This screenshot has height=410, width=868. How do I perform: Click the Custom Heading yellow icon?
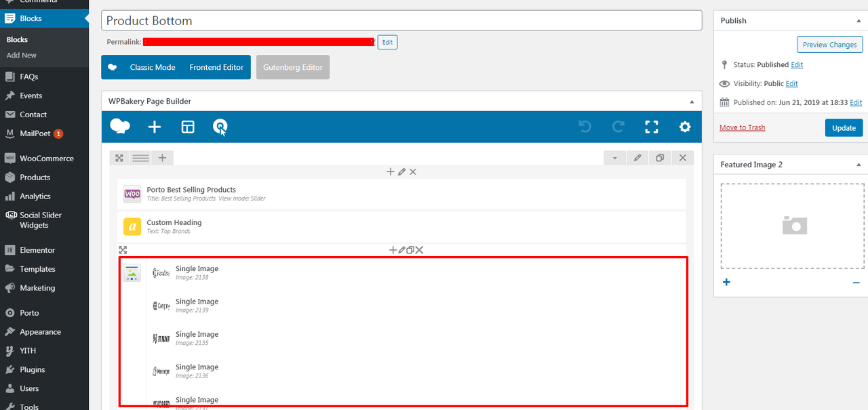coord(132,226)
